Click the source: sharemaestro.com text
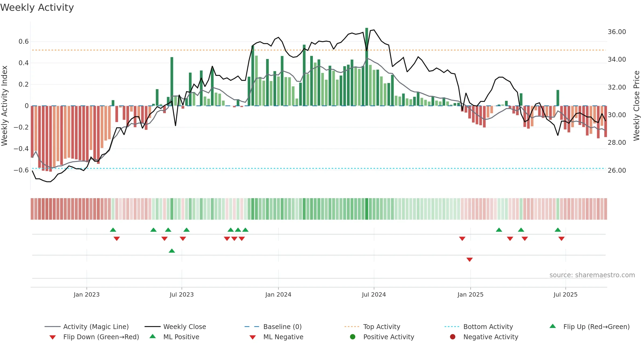The width and height of the screenshot is (644, 362). click(x=592, y=275)
